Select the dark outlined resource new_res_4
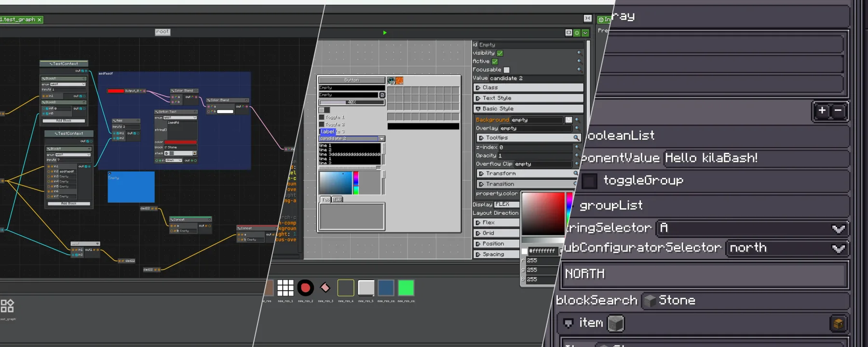This screenshot has width=868, height=347. pos(346,288)
